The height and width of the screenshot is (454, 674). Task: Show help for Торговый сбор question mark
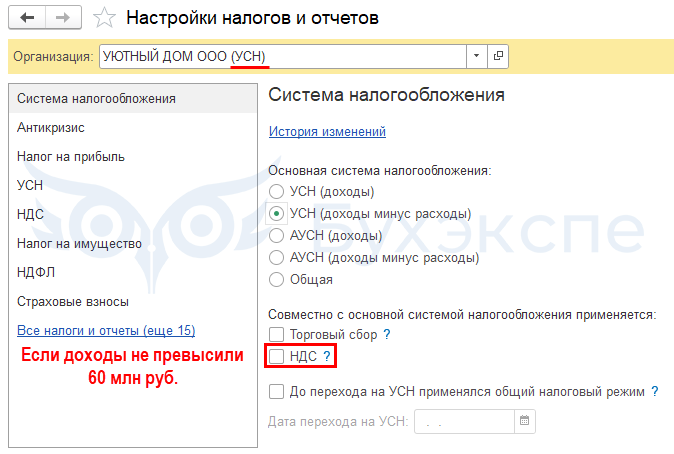[387, 334]
